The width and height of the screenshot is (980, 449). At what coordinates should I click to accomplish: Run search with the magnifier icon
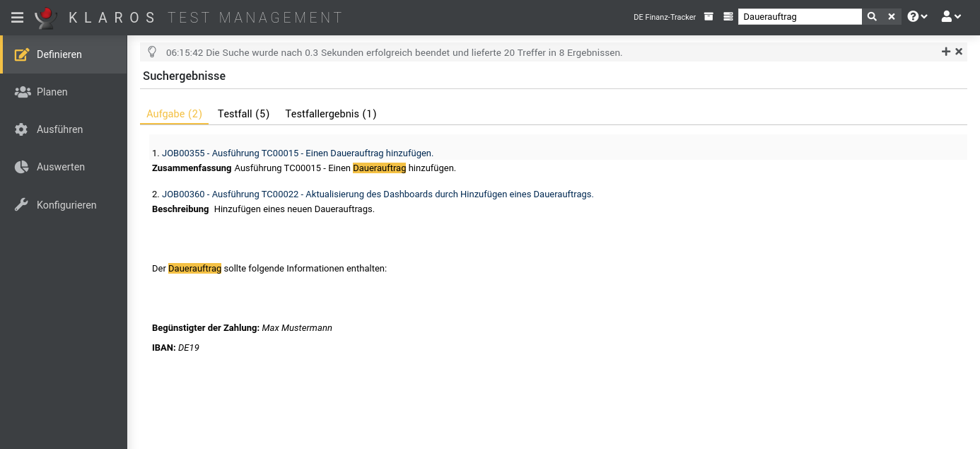872,16
